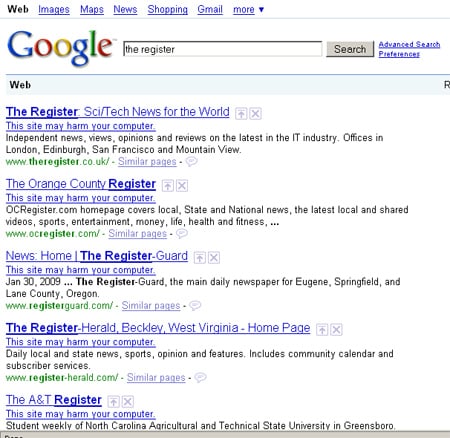Remove The Register Sci/Tech result

[255, 114]
